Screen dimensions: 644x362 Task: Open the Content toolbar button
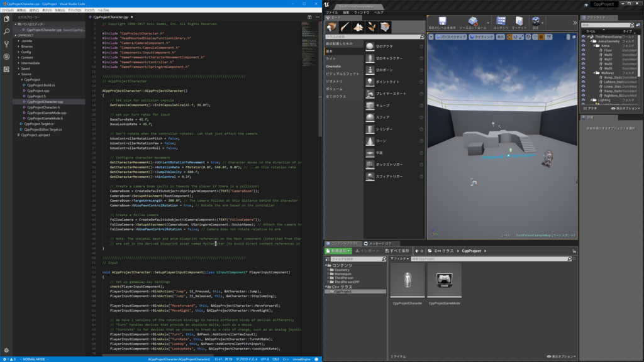[501, 23]
